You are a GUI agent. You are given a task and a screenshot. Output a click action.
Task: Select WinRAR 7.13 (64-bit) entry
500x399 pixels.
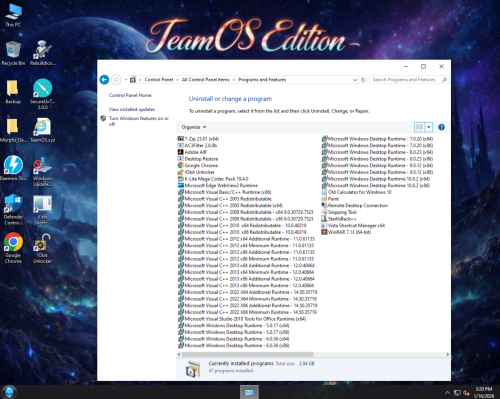[x=346, y=232]
